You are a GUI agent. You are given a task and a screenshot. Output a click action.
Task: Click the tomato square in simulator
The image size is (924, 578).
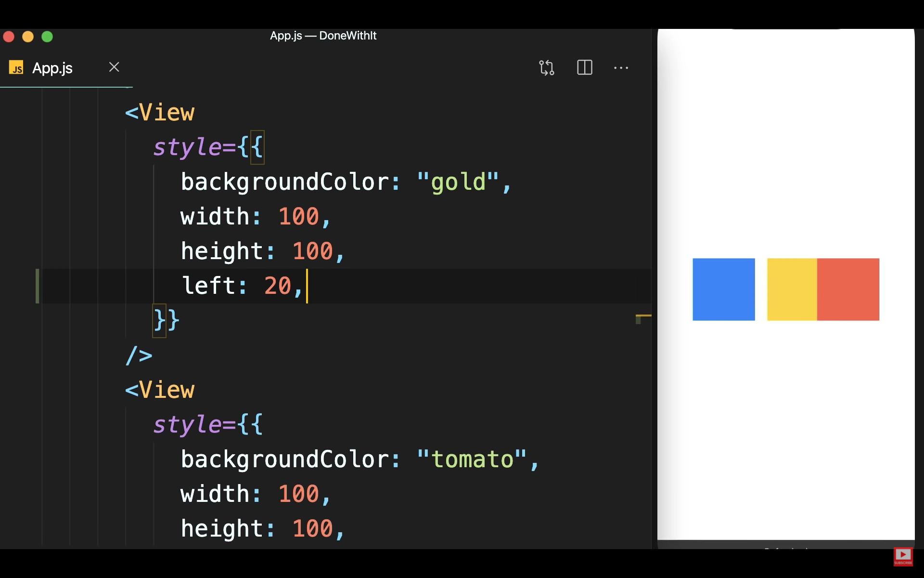pos(848,289)
